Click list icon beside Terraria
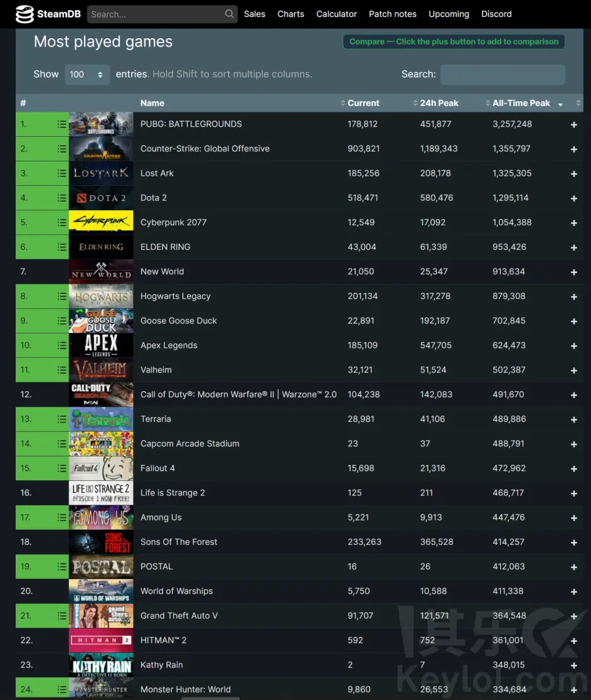 [x=62, y=419]
